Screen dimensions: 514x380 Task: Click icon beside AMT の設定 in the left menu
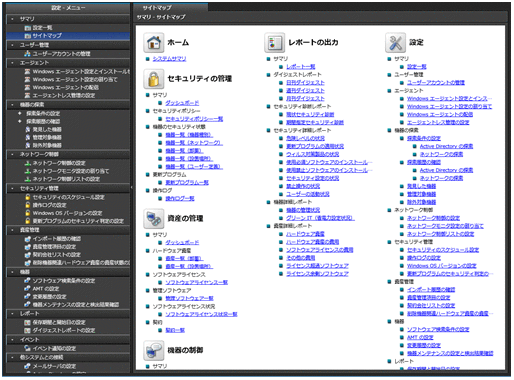(x=28, y=289)
